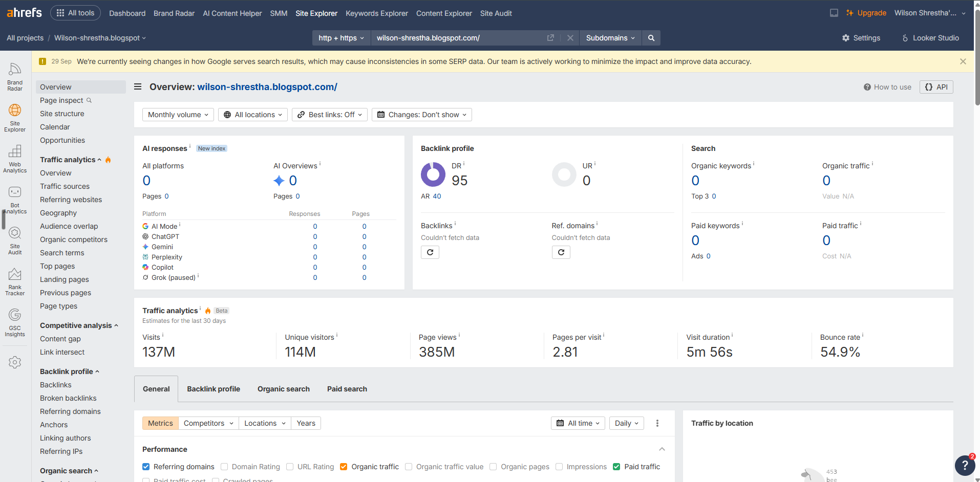
Task: Uncheck the Referring domains checkbox
Action: 146,467
